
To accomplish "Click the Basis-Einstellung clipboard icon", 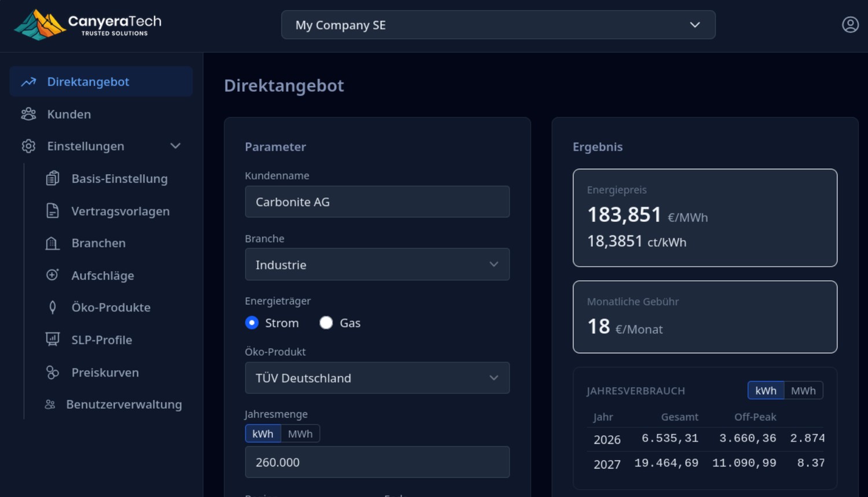I will (x=53, y=178).
